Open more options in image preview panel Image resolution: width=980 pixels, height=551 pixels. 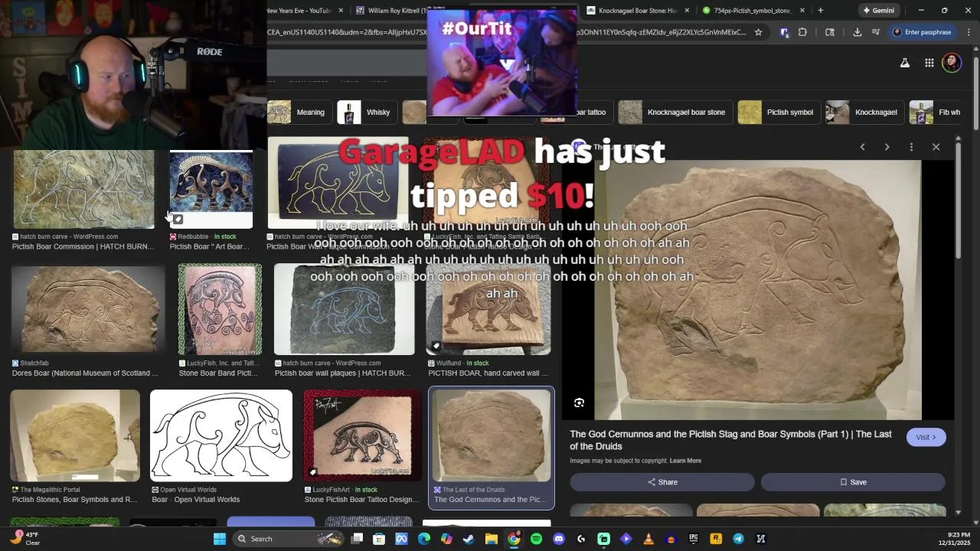coord(911,147)
